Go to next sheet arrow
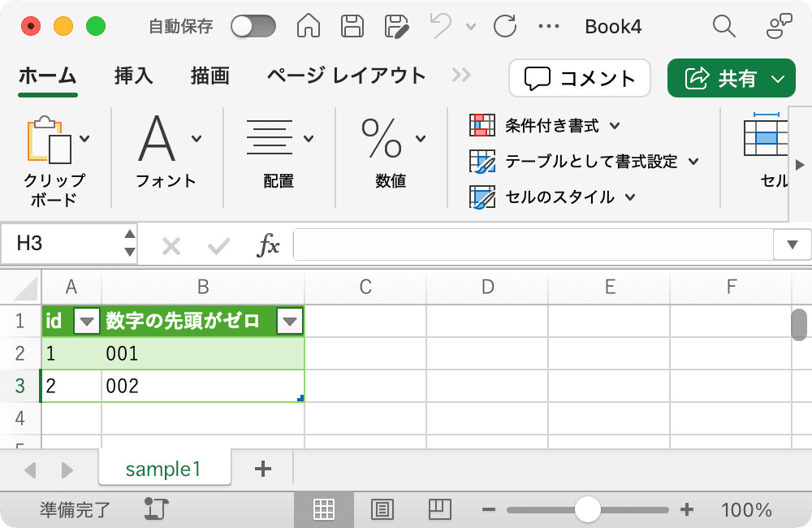The width and height of the screenshot is (812, 528). (67, 470)
